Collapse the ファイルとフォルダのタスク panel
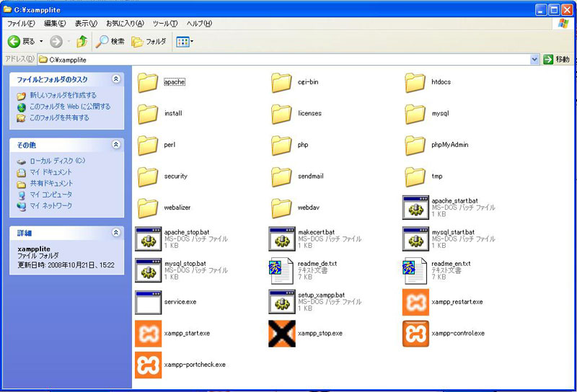The height and width of the screenshot is (392, 577). pyautogui.click(x=116, y=79)
